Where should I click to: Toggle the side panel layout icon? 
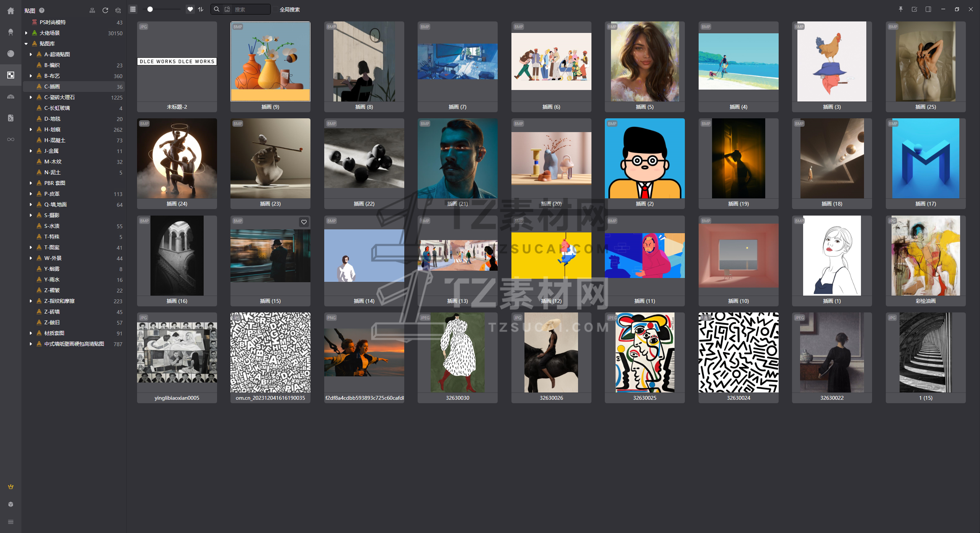(x=928, y=9)
